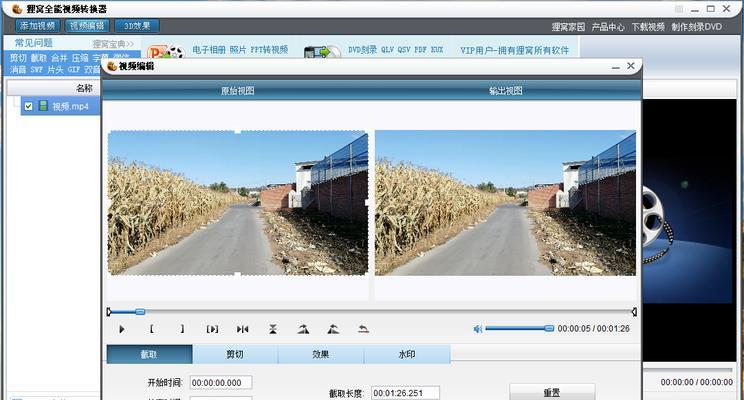Click the 电子相册 link

(x=209, y=49)
